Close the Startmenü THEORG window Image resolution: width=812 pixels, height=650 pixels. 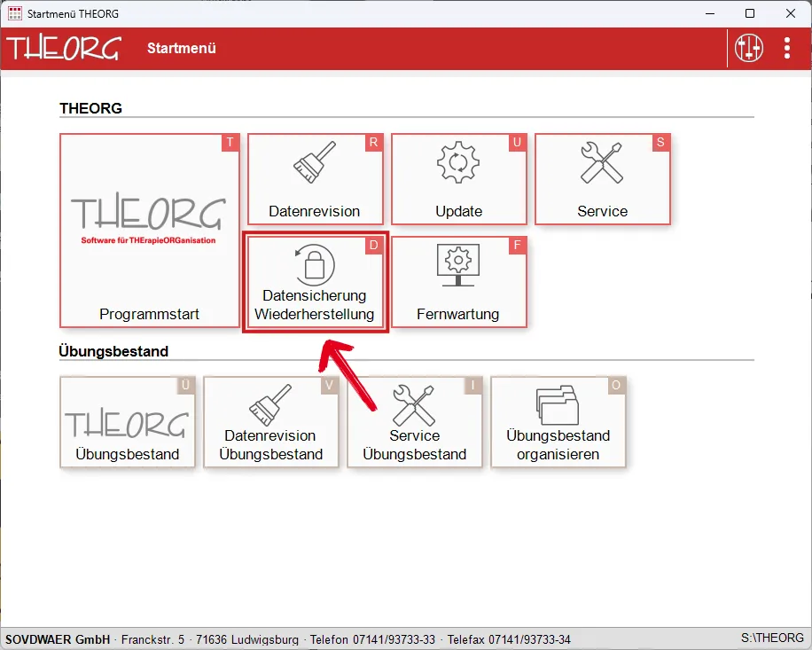click(790, 13)
